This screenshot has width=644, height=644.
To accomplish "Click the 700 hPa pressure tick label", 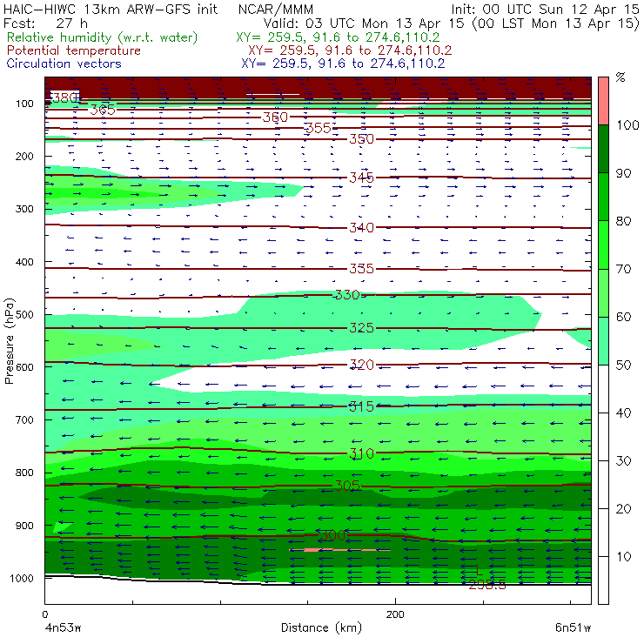I will 24,419.
